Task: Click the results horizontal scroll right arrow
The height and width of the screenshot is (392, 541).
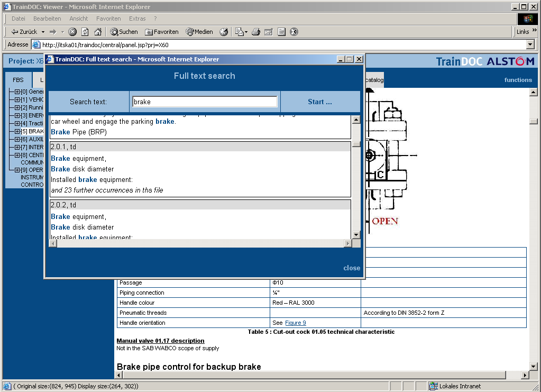Action: pos(348,244)
